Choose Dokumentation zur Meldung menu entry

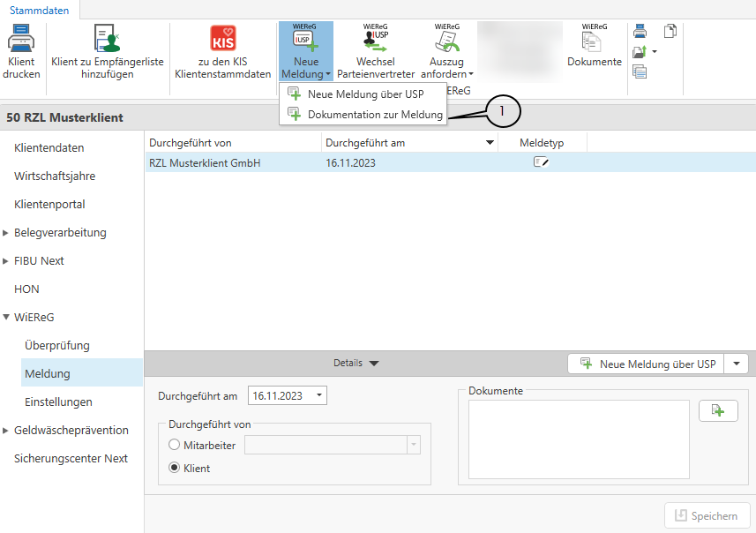374,115
